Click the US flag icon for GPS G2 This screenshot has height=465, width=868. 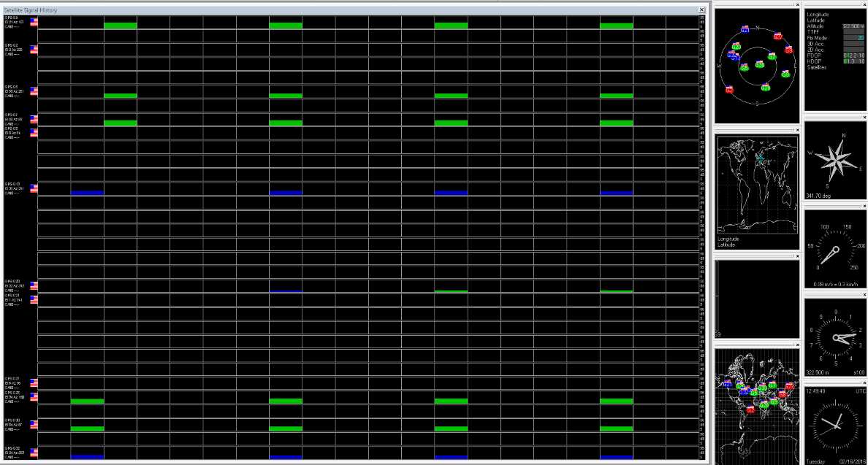34,50
